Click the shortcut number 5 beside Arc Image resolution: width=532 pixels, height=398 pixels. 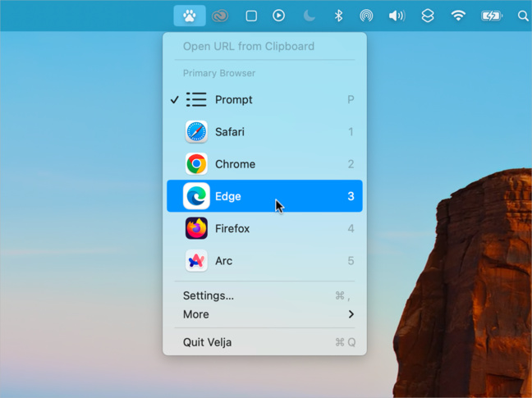pyautogui.click(x=351, y=261)
